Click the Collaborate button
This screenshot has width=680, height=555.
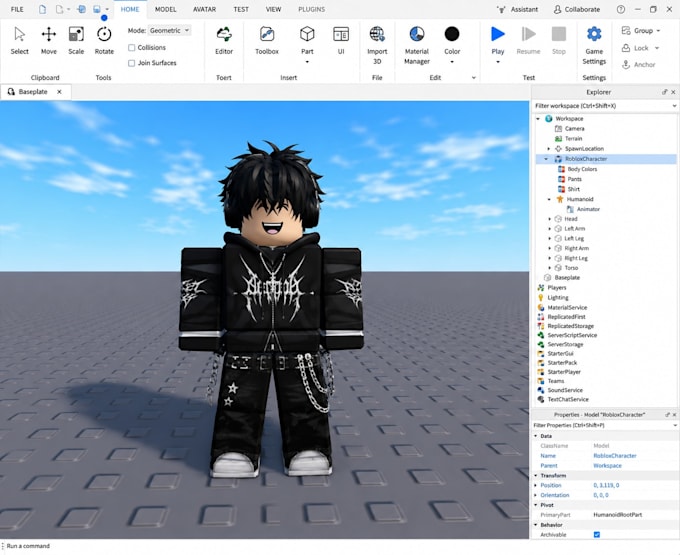click(577, 9)
